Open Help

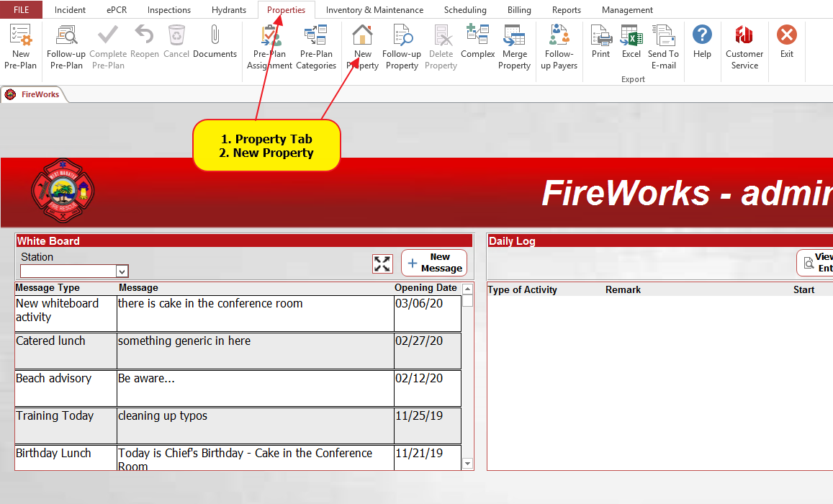702,42
